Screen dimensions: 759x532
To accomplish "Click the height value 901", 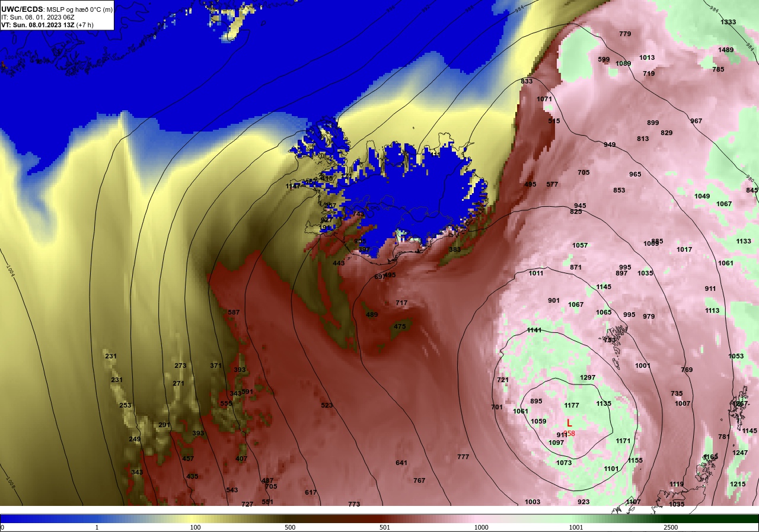I will pyautogui.click(x=554, y=300).
